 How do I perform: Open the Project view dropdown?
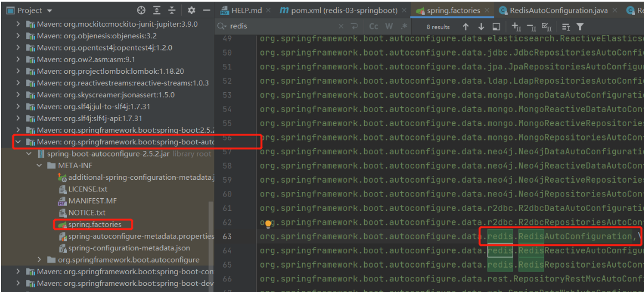click(x=50, y=11)
